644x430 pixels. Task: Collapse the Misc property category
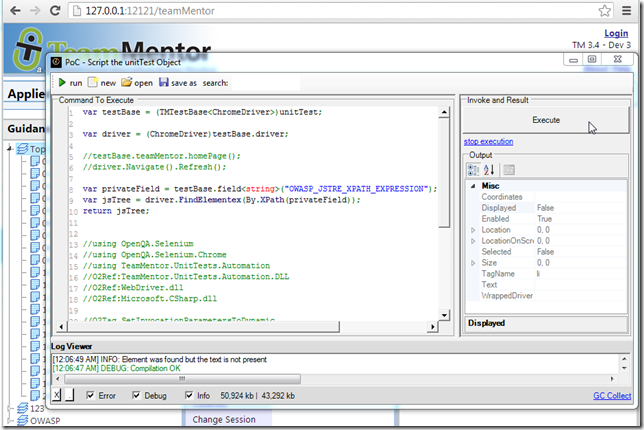(x=473, y=186)
